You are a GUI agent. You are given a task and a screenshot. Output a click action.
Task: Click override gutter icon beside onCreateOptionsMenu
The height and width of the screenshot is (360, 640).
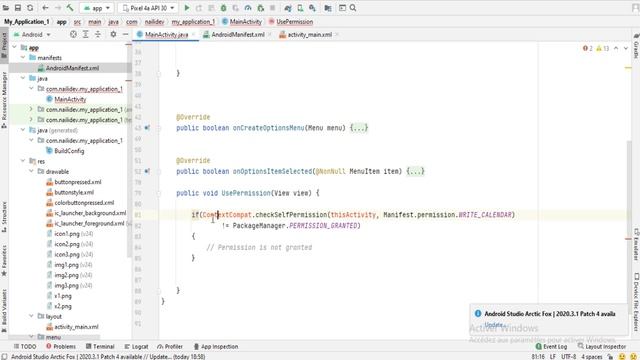click(x=147, y=128)
